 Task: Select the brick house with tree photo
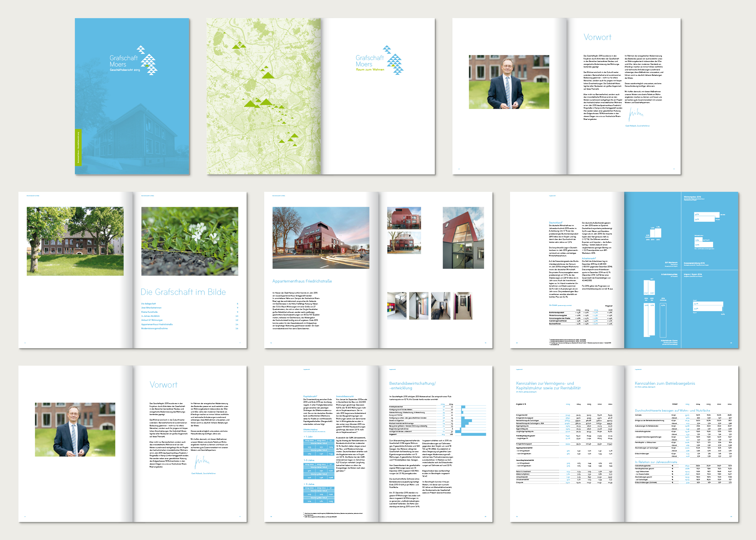click(x=75, y=241)
